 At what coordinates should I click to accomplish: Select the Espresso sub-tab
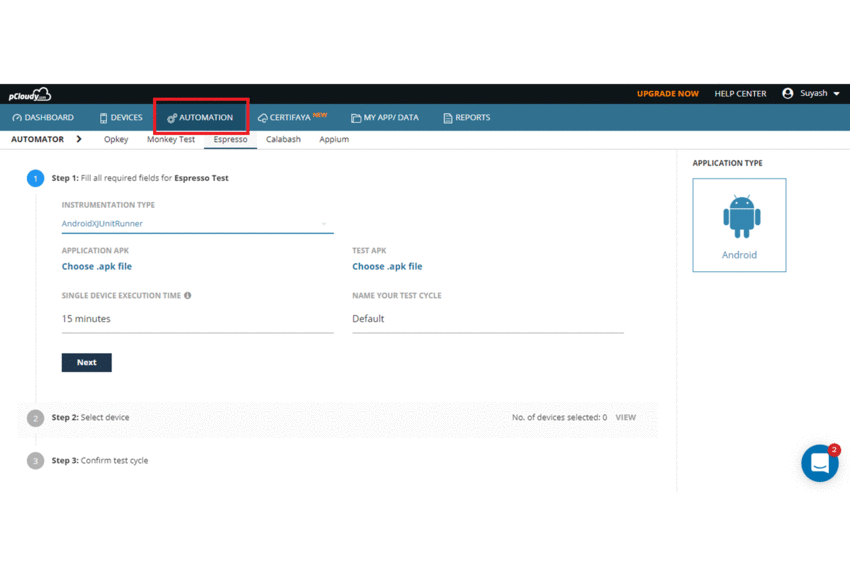click(x=230, y=139)
